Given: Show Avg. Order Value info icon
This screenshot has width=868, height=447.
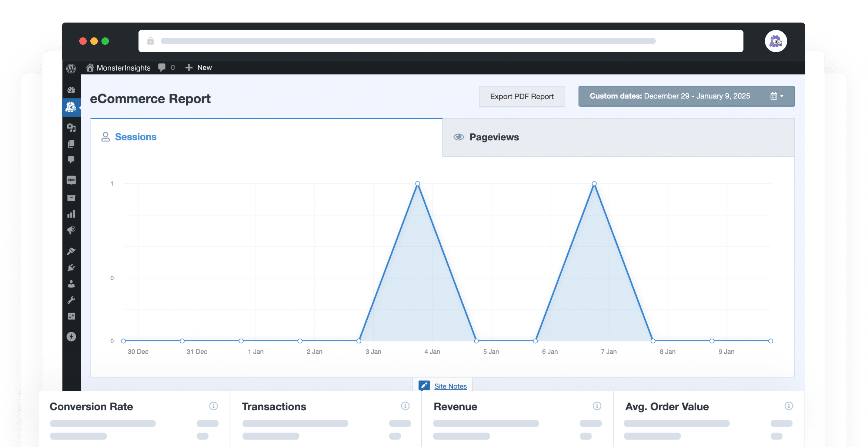Looking at the screenshot, I should (788, 406).
